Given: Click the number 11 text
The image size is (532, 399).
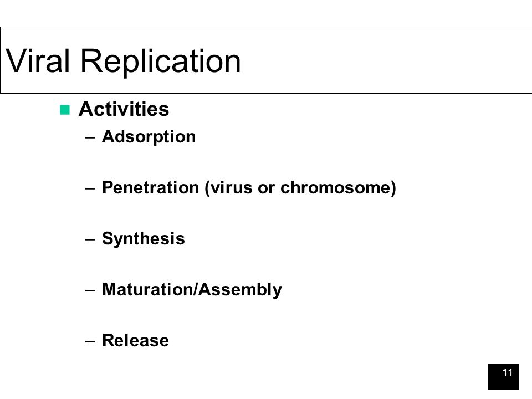Looking at the screenshot, I should pos(507,372).
